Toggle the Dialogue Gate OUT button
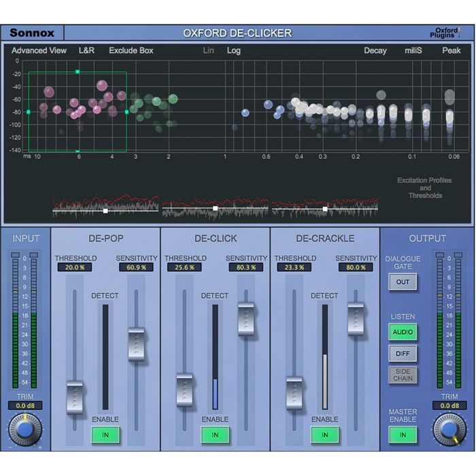476x476 pixels. pos(403,282)
